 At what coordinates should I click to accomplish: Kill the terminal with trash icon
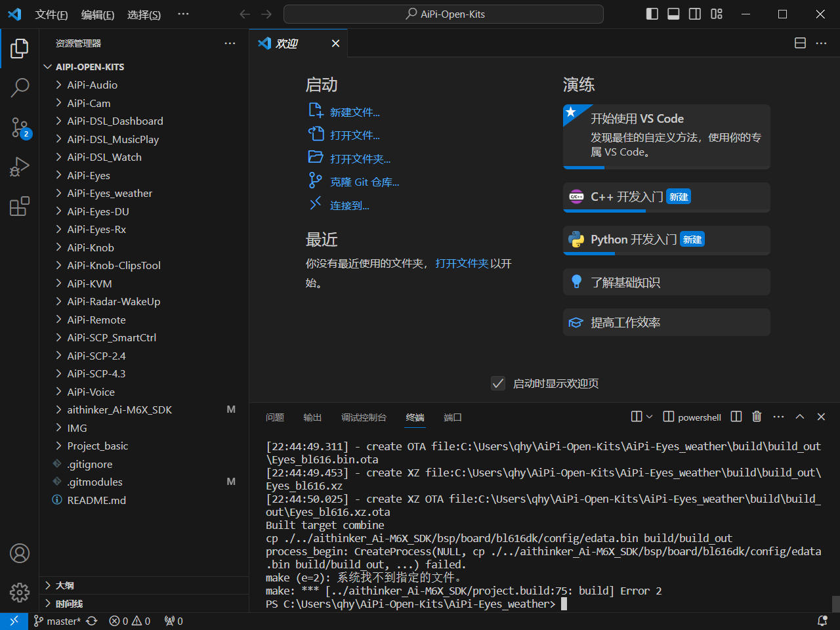pos(757,417)
